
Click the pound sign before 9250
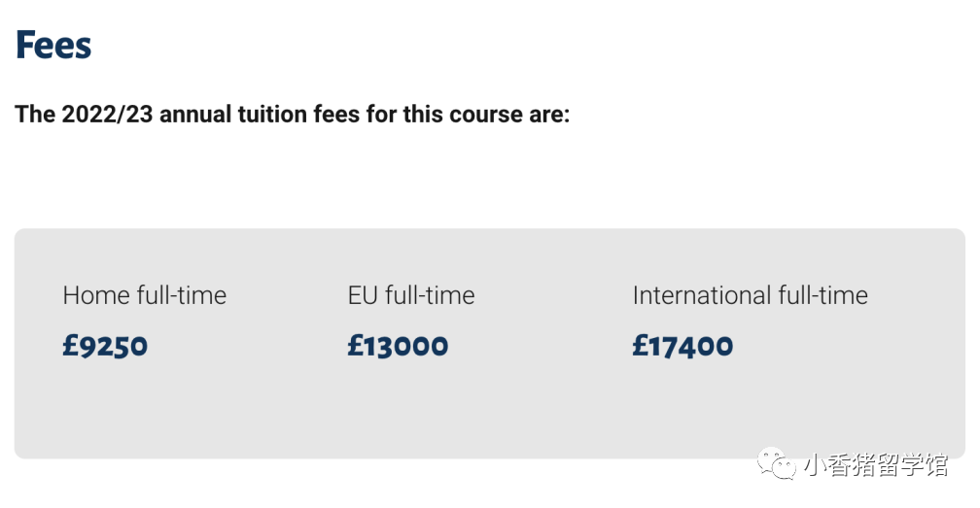click(71, 345)
